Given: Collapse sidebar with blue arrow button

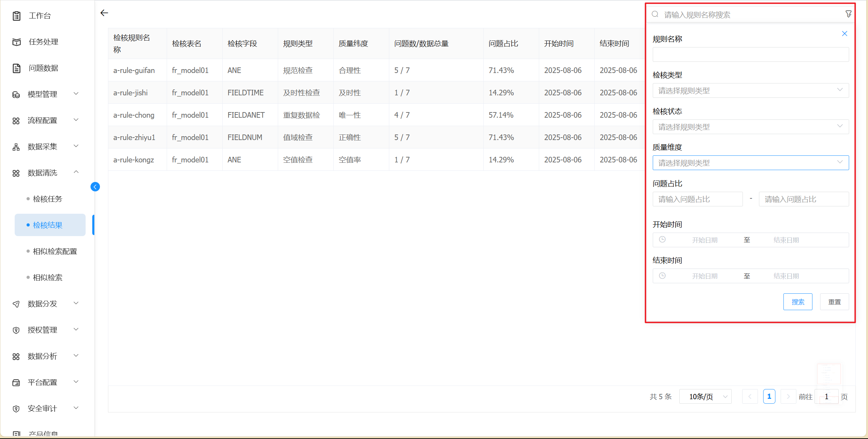Looking at the screenshot, I should (x=95, y=187).
